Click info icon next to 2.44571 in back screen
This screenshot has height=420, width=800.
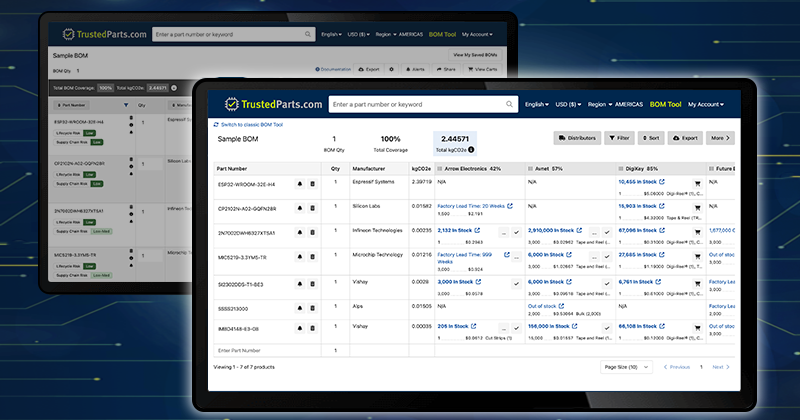tap(174, 88)
